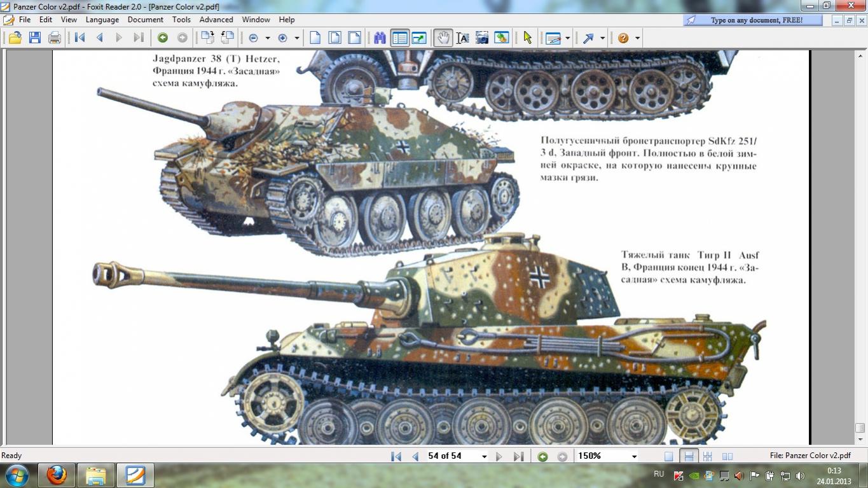Activate the Select Text tool

[463, 38]
